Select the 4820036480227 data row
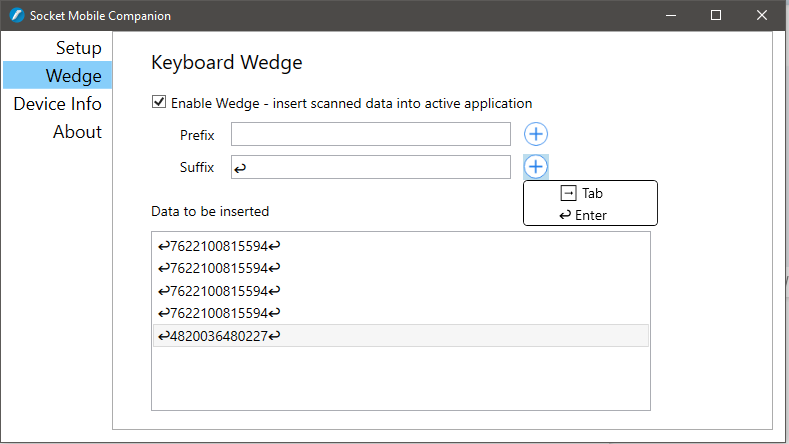Screen dimensions: 789x444 [401, 336]
